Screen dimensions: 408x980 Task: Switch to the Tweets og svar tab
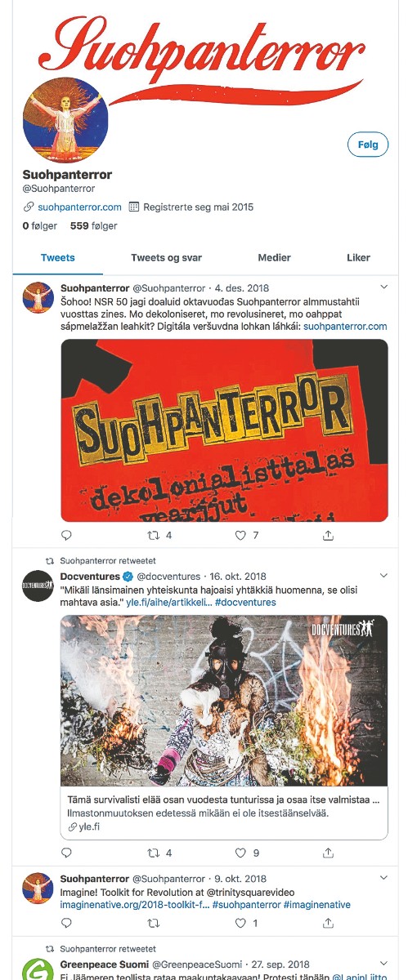pos(167,257)
